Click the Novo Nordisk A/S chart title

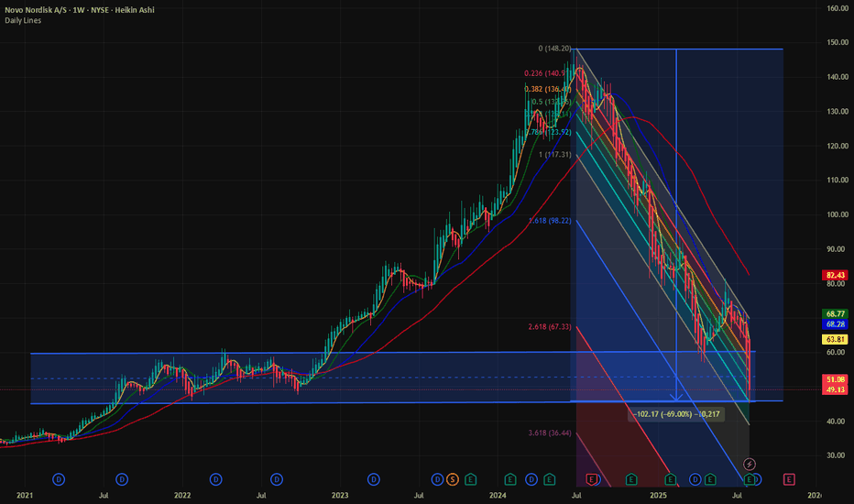pyautogui.click(x=80, y=10)
